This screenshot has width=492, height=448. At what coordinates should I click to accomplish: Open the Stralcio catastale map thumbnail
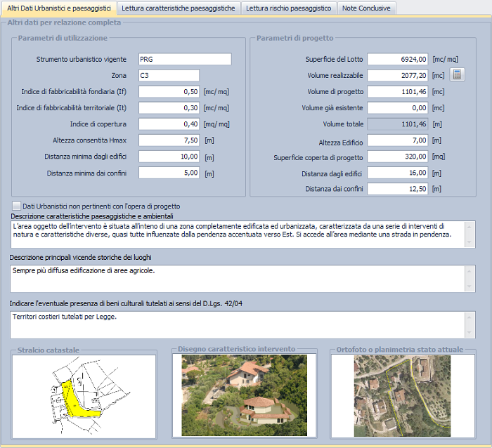coord(84,395)
